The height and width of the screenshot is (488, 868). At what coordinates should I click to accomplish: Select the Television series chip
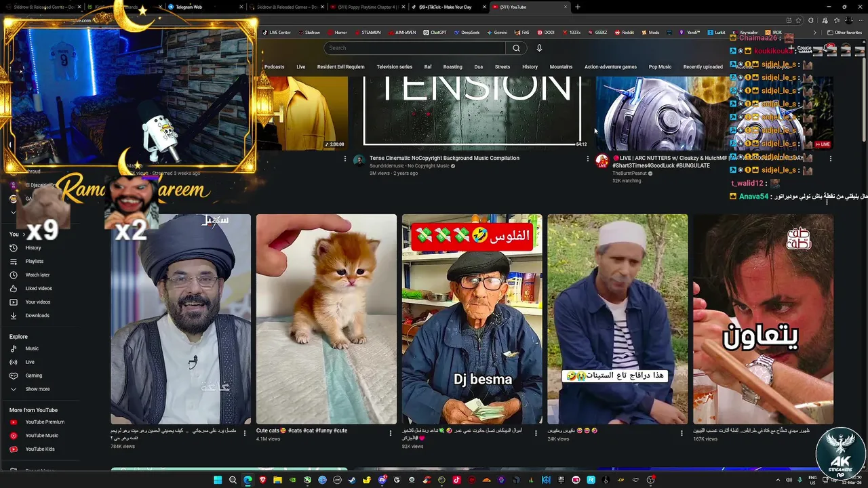click(394, 67)
